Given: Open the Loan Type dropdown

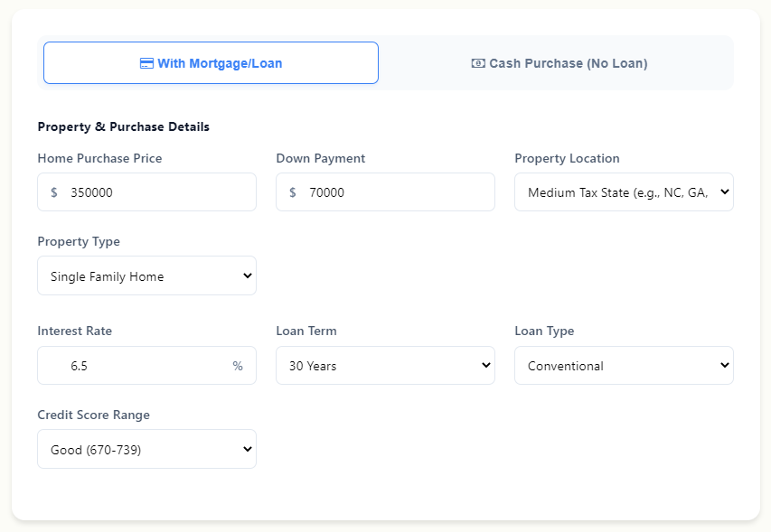Looking at the screenshot, I should coord(624,365).
